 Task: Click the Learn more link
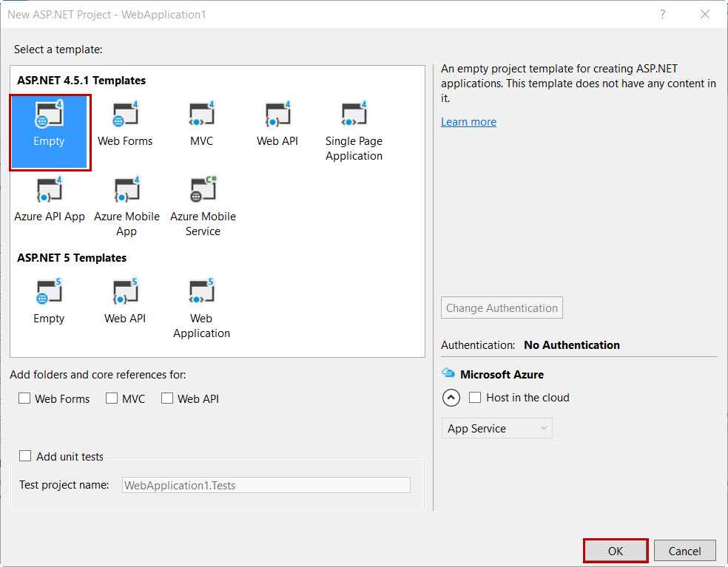pyautogui.click(x=468, y=121)
